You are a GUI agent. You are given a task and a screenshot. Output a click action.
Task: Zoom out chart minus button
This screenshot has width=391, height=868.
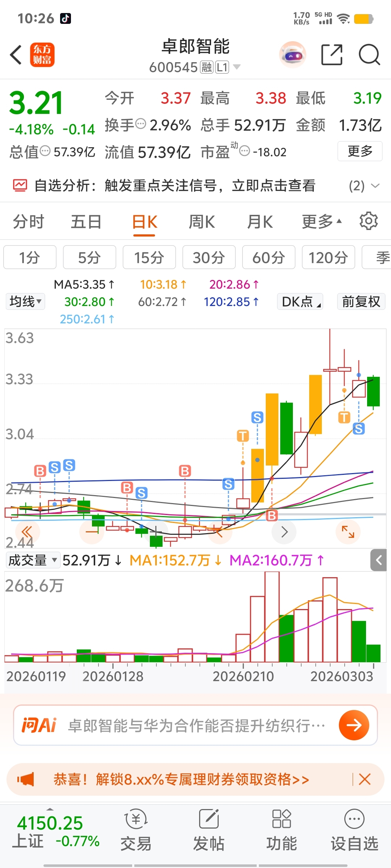[92, 532]
